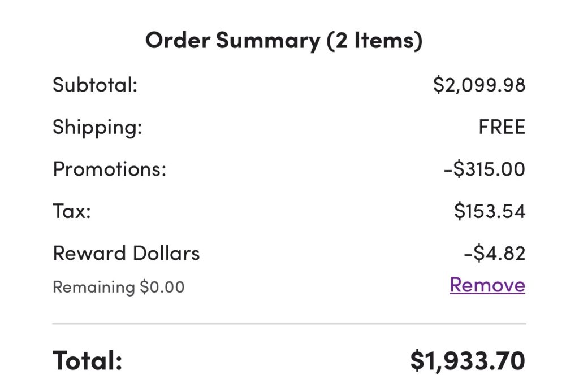This screenshot has height=392, width=579.
Task: Select the Tax label
Action: pyautogui.click(x=72, y=211)
